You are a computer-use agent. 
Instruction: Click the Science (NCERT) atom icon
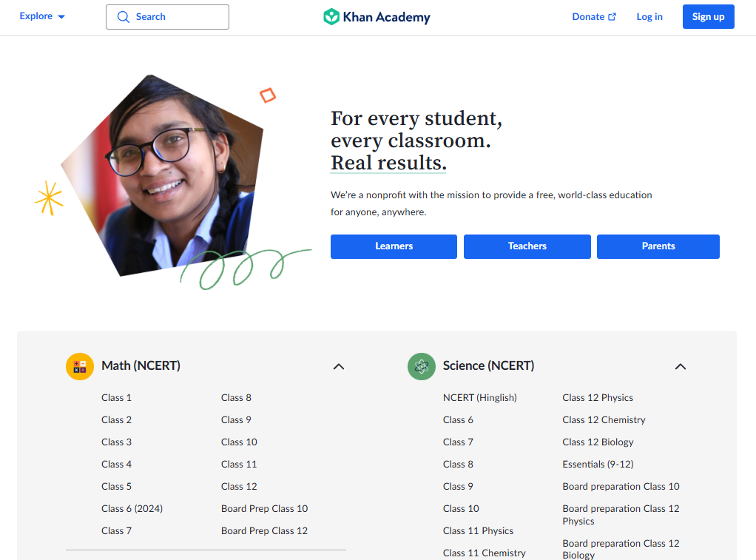click(x=422, y=367)
